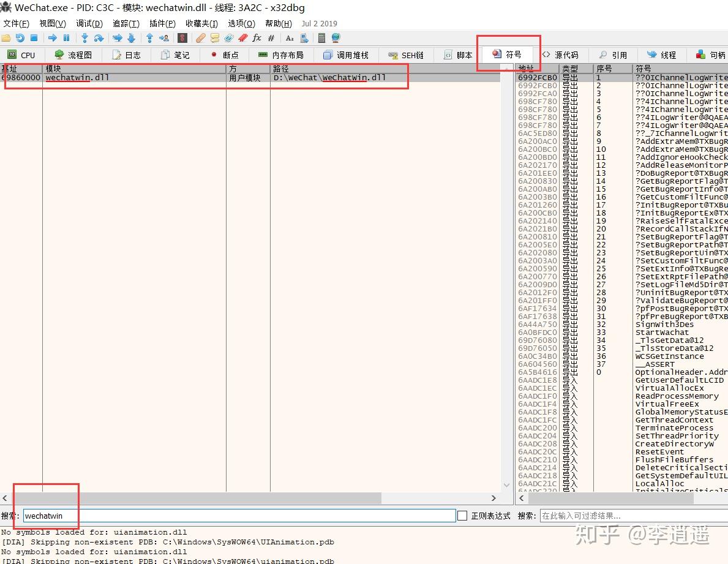The image size is (728, 564).
Task: Click the trace over toolbar icon
Action: tap(131, 38)
